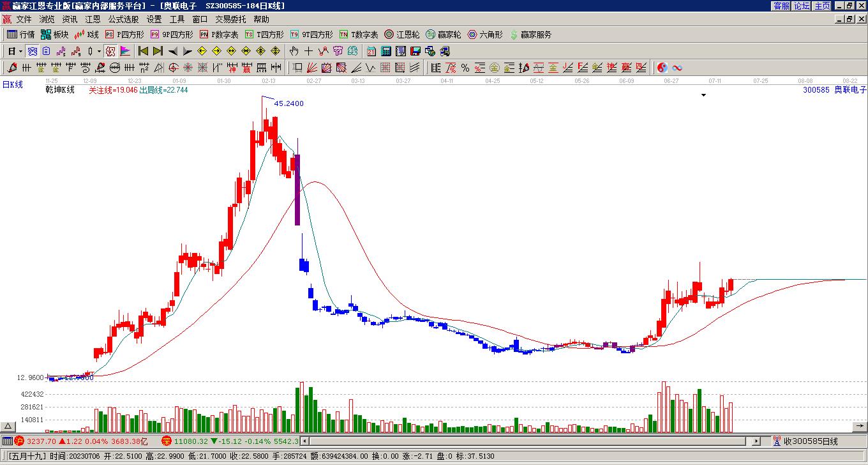Open the T数字表 time number table
This screenshot has width=868, height=465.
[359, 34]
